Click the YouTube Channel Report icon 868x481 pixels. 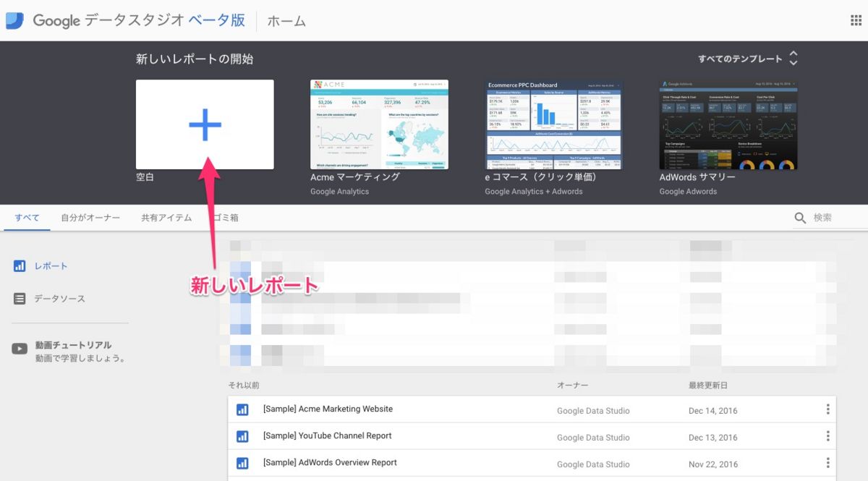[242, 437]
